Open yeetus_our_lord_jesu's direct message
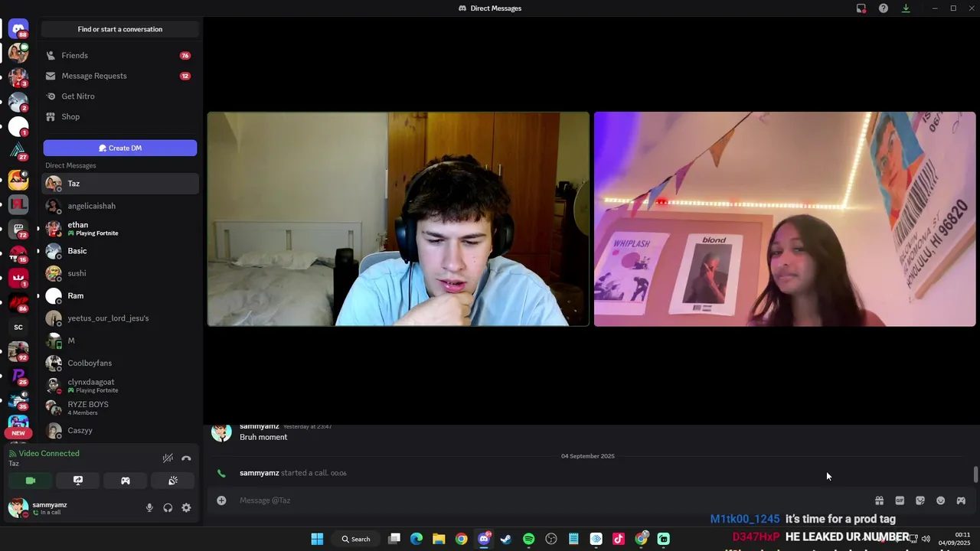980x551 pixels. pyautogui.click(x=120, y=318)
